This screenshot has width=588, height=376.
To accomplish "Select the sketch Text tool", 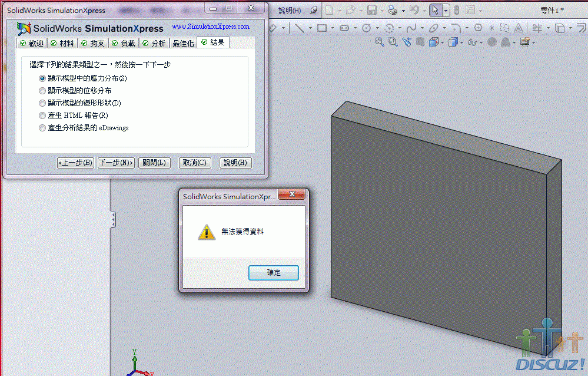I will click(x=519, y=28).
